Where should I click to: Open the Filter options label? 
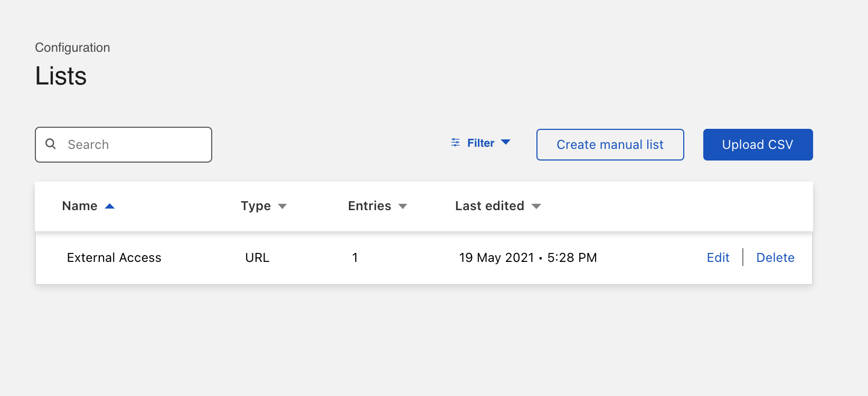pos(480,143)
